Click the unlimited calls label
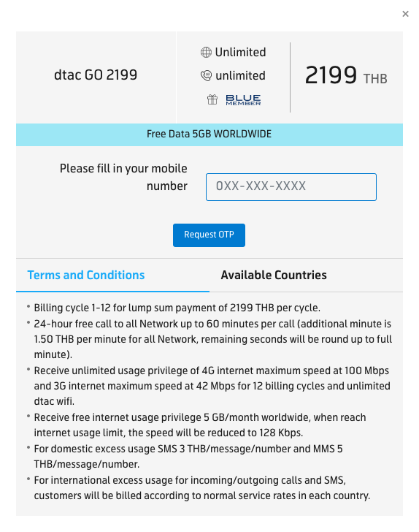 point(240,75)
